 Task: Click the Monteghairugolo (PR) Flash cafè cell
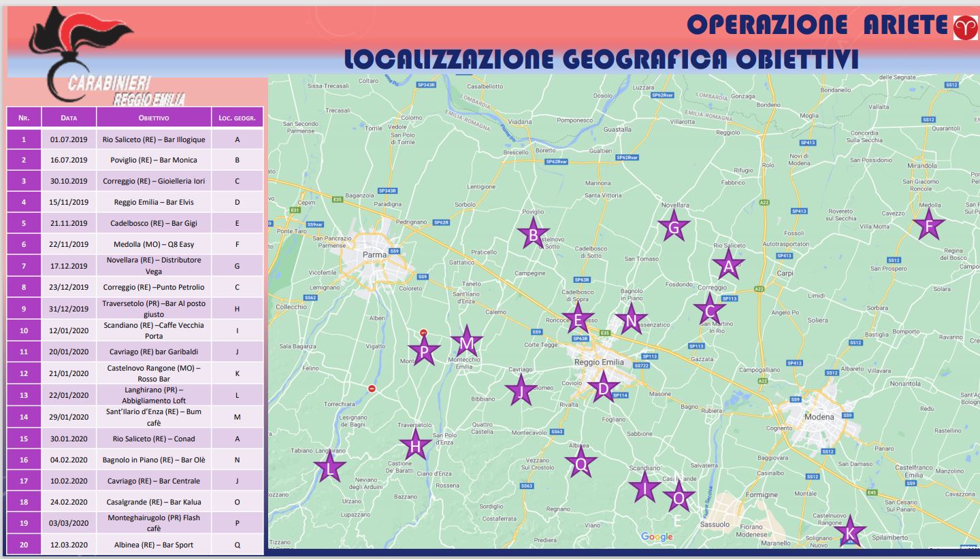pos(154,523)
